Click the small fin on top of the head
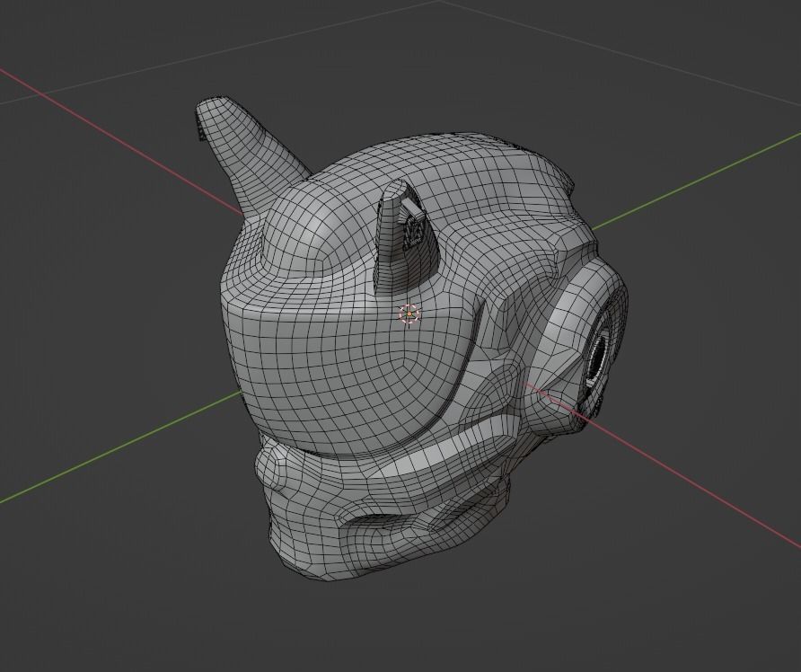This screenshot has width=801, height=672. [x=407, y=236]
